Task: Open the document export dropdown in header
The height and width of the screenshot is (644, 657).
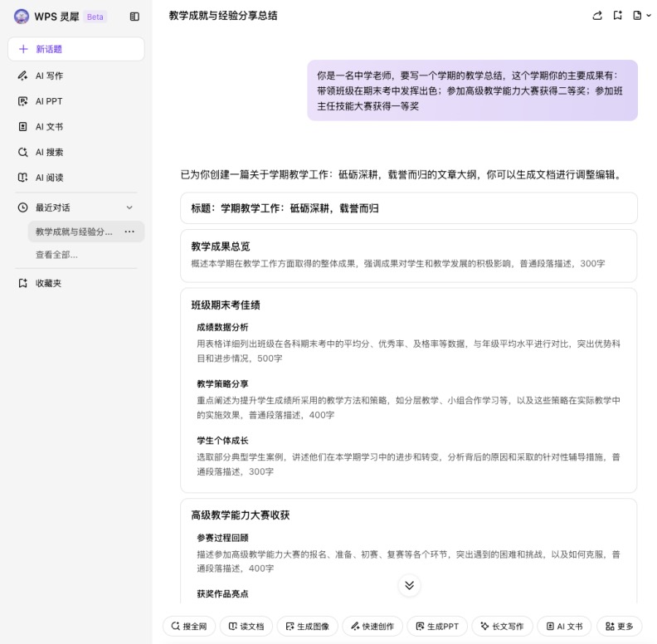Action: 641,16
